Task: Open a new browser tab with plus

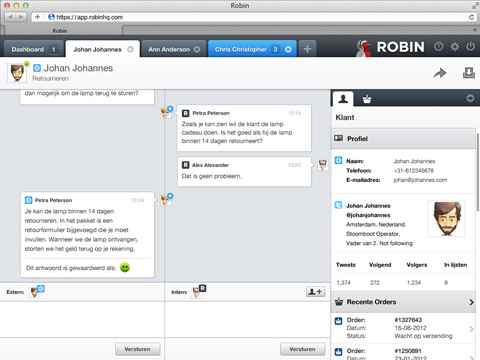Action: 474,30
